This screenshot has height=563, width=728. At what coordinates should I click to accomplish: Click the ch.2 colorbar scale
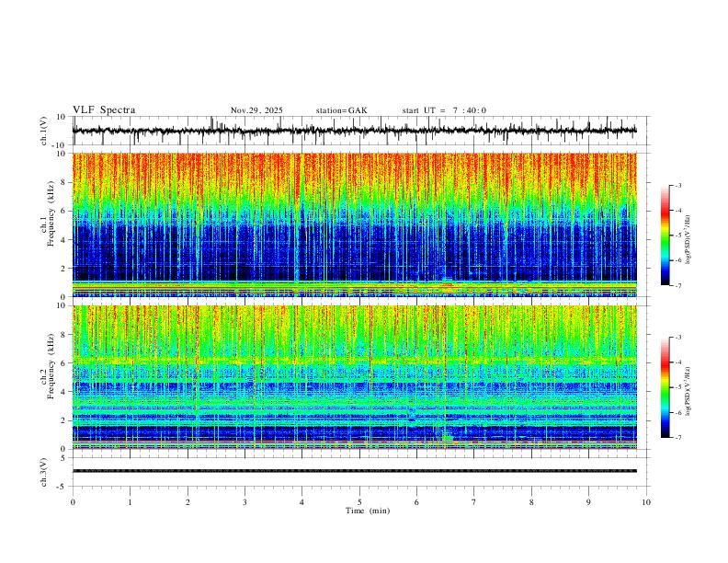[x=665, y=387]
